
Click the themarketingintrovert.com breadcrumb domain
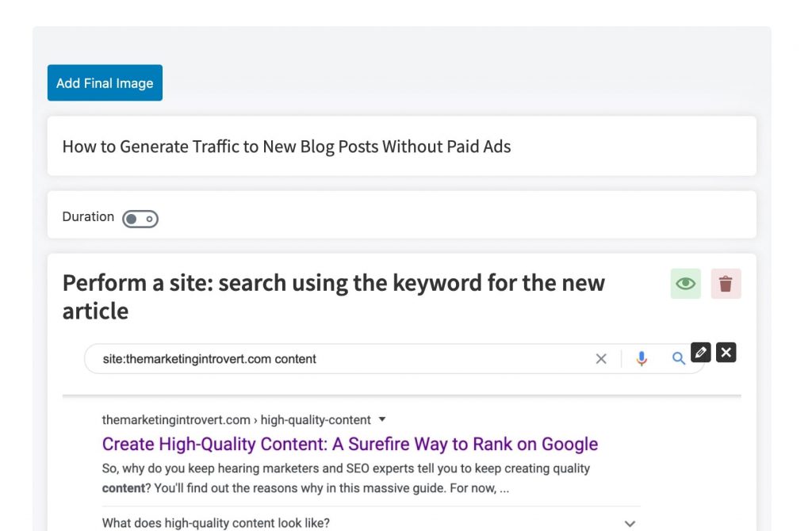176,420
